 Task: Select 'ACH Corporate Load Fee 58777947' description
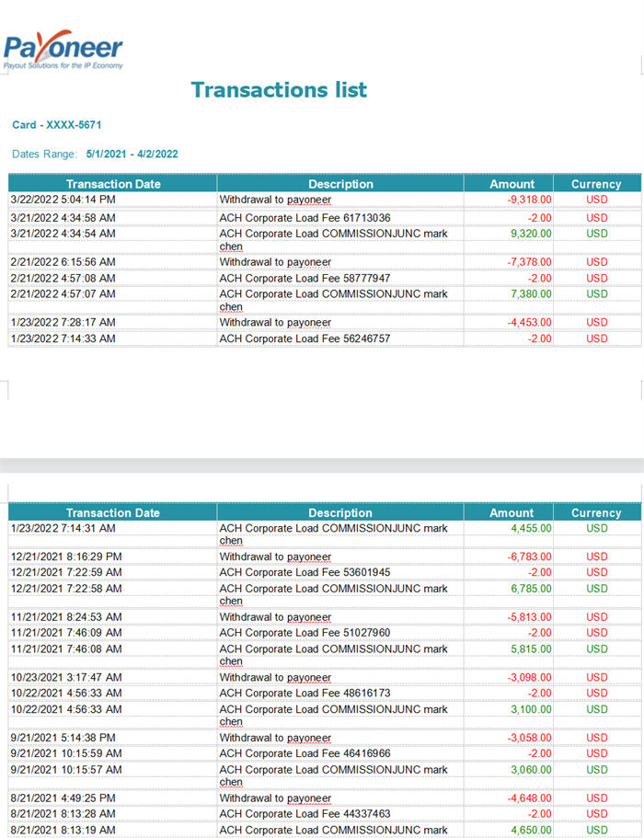(305, 278)
